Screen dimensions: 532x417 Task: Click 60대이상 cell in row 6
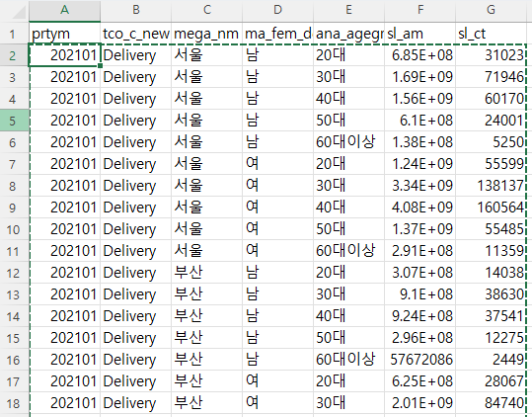(x=348, y=142)
